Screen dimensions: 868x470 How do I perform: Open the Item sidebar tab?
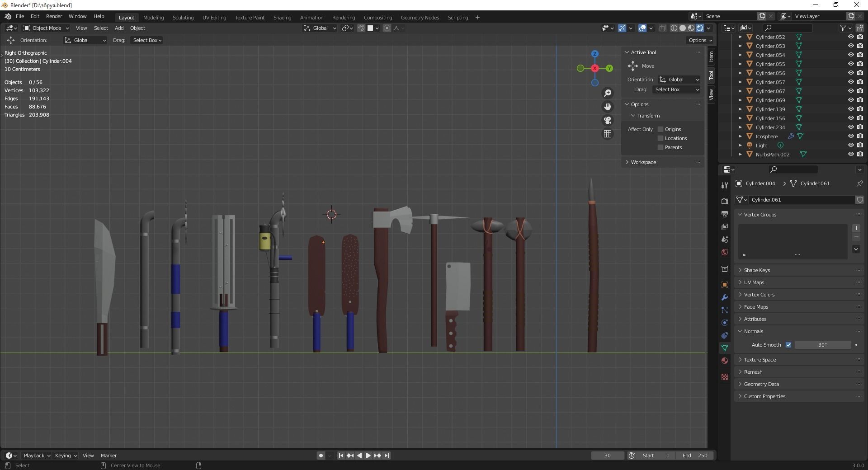pos(711,56)
